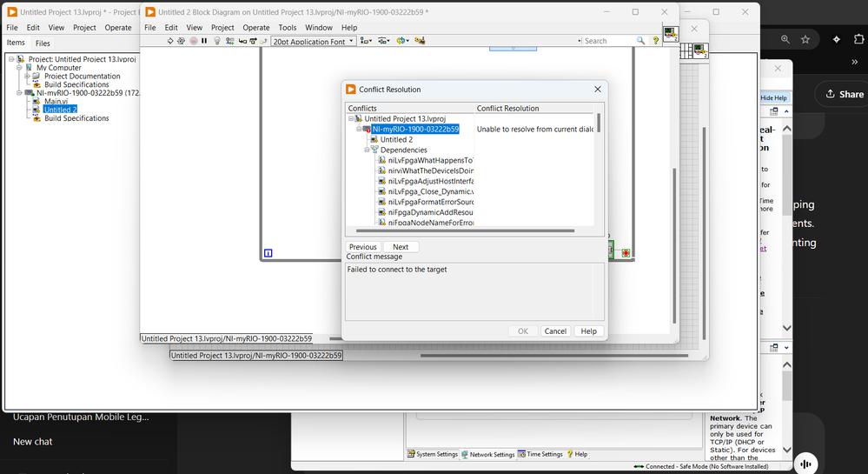Click Cancel in Conflict Resolution dialog

[555, 331]
